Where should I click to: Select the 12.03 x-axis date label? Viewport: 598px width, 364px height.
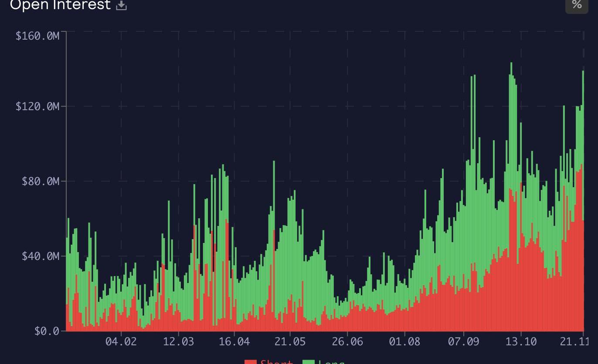click(178, 341)
